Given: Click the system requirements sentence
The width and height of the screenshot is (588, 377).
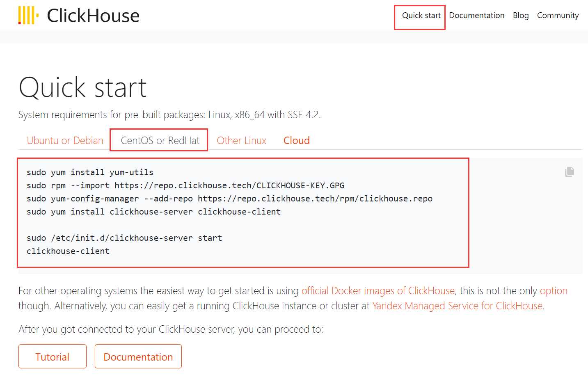Looking at the screenshot, I should [169, 114].
